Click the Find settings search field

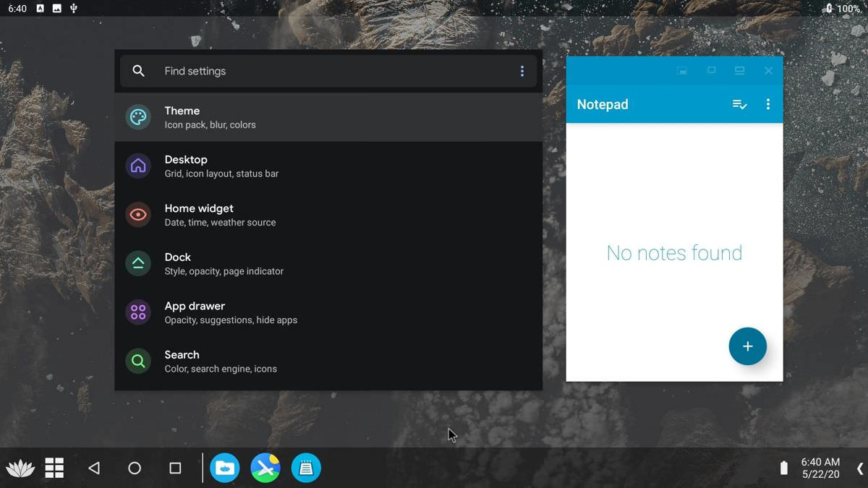pyautogui.click(x=318, y=71)
